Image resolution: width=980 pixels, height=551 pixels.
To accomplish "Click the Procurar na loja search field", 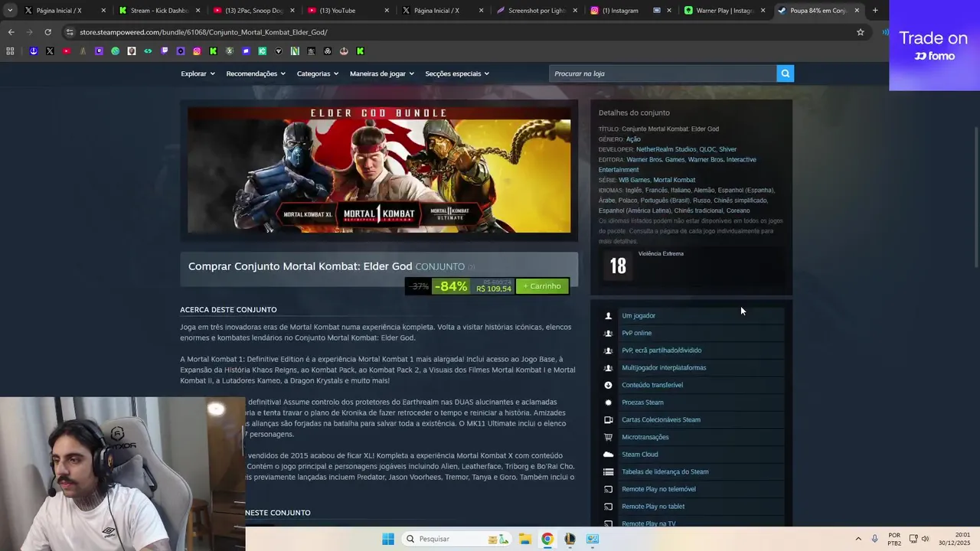I will coord(662,73).
